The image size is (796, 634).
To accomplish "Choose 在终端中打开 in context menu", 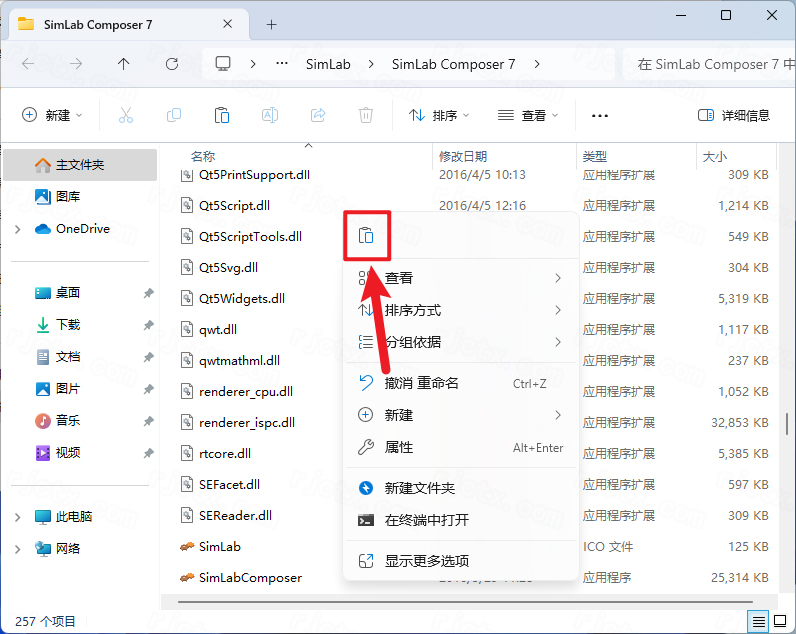I will [461, 520].
